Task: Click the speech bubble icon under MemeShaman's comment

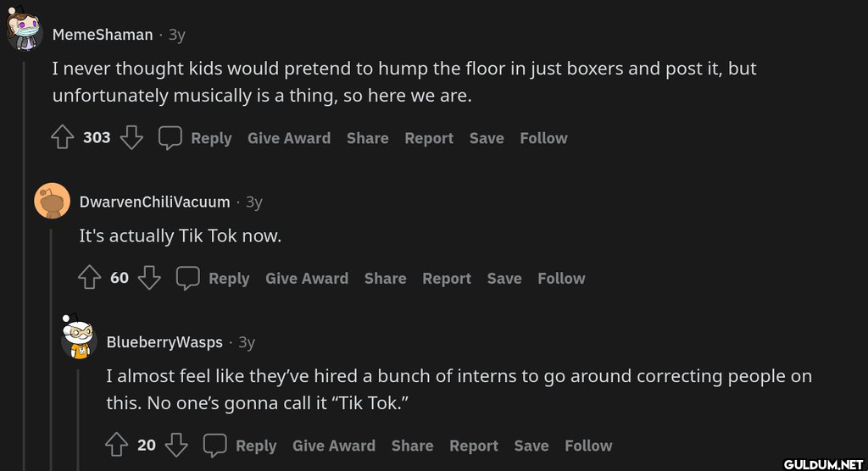Action: (170, 138)
